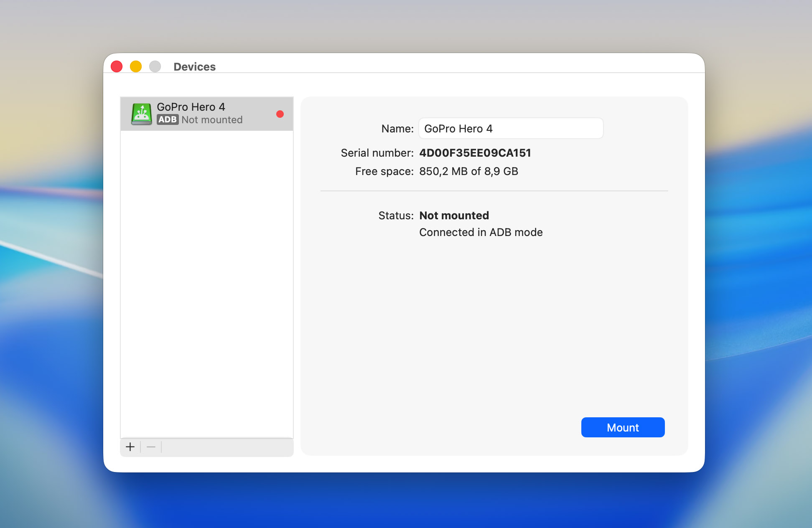Click the sidebar Not mounted subtitle
812x528 pixels.
(212, 120)
